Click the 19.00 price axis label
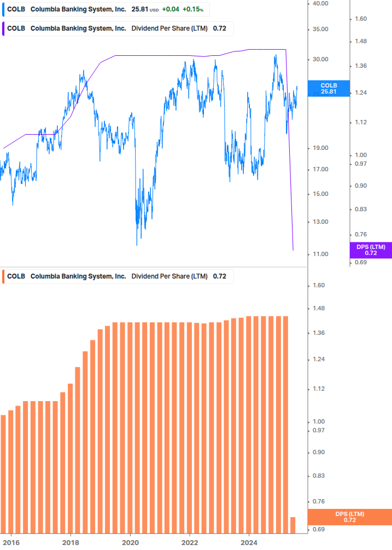Screen dimensions: 392x550 [x=320, y=148]
